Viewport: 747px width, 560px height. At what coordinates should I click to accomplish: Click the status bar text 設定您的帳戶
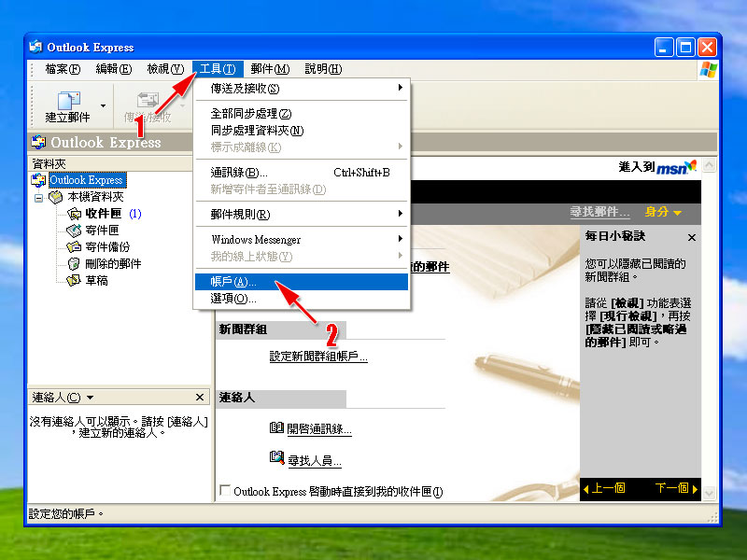65,514
